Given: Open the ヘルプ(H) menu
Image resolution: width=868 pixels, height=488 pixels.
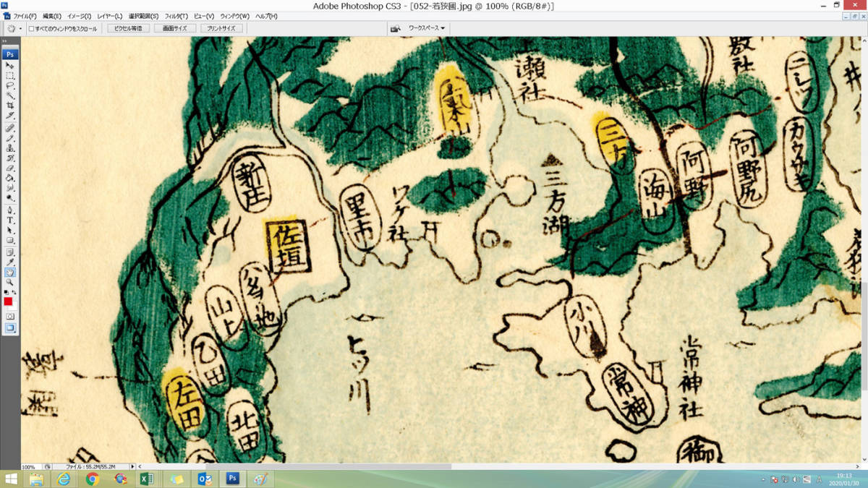Looking at the screenshot, I should click(x=266, y=16).
